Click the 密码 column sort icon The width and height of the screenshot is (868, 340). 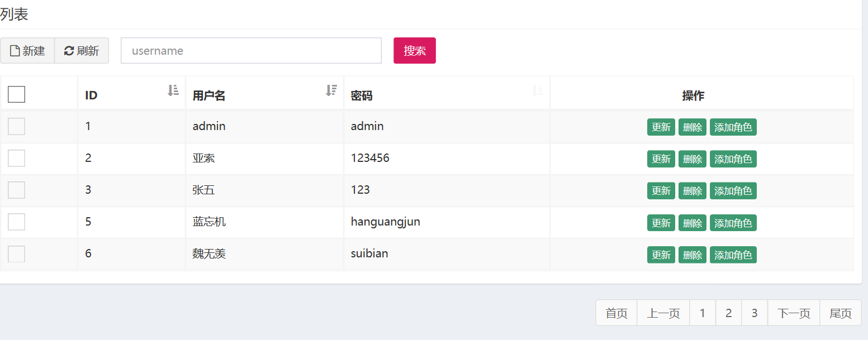[538, 90]
